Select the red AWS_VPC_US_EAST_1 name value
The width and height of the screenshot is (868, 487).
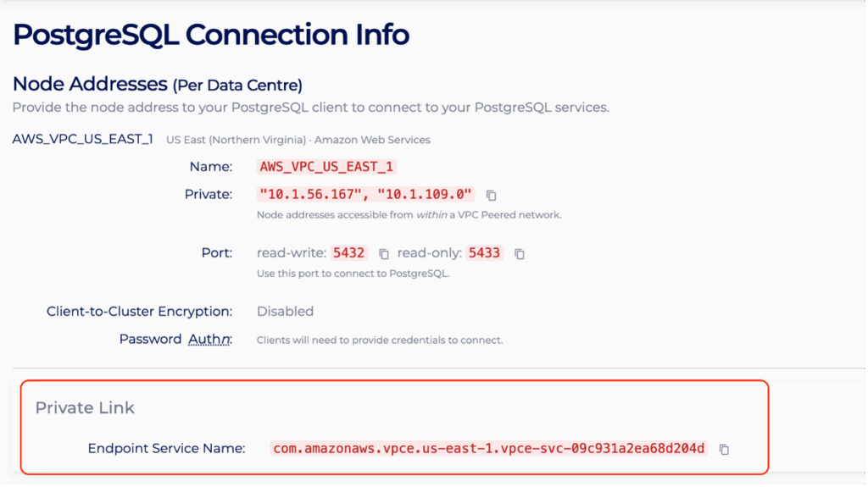point(327,167)
